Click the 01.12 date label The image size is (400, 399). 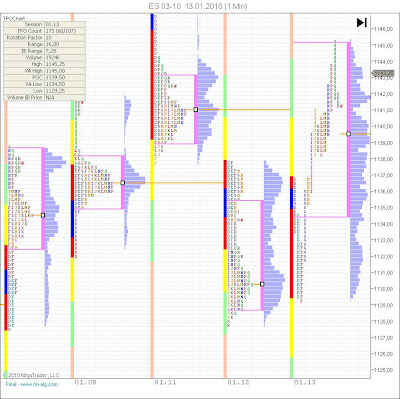(238, 382)
